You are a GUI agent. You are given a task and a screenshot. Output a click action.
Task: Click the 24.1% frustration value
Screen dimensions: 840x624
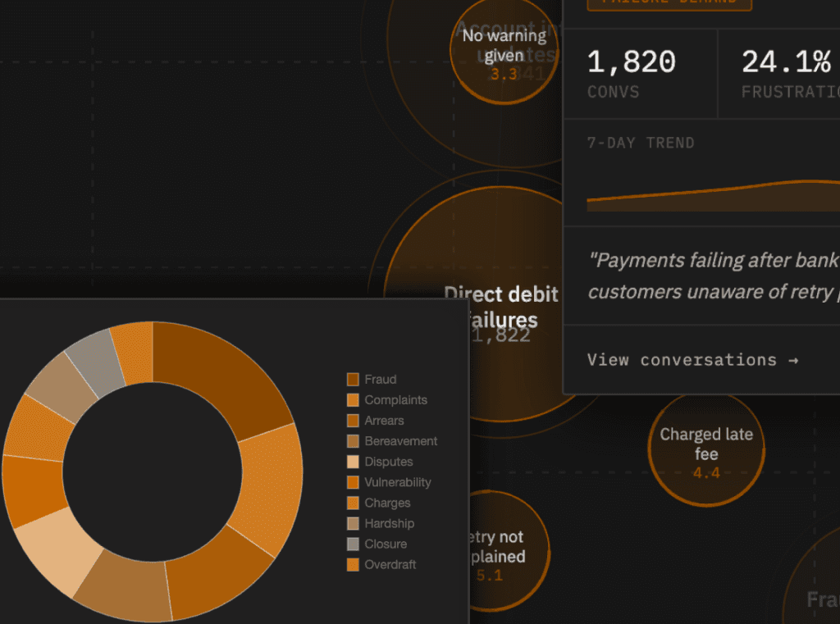pos(786,62)
